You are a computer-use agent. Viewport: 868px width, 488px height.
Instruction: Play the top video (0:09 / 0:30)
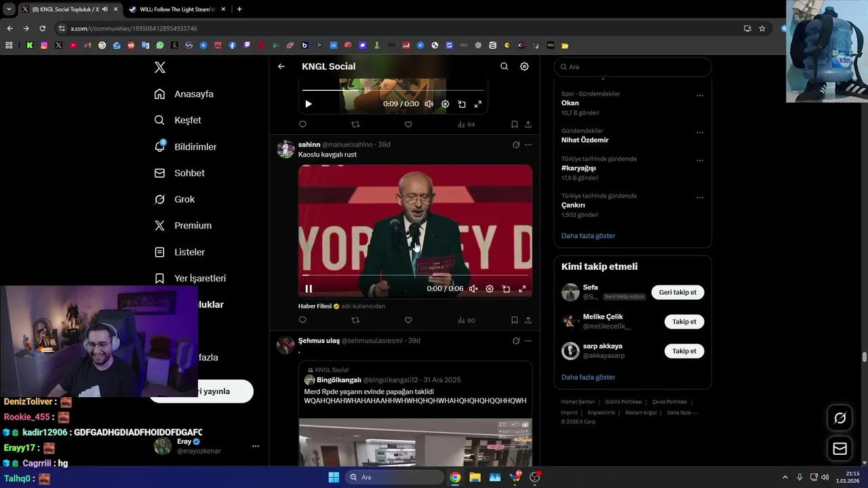pyautogui.click(x=309, y=104)
